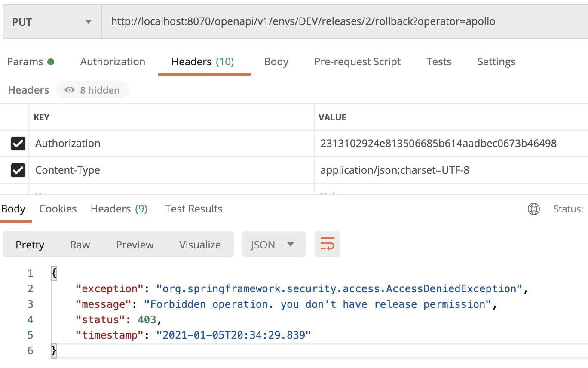588x368 pixels.
Task: Expand the 8 hidden headers list
Action: 92,90
